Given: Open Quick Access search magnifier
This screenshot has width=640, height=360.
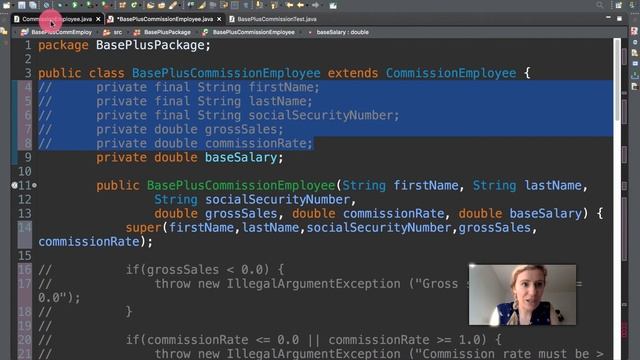Looking at the screenshot, I should 600,5.
